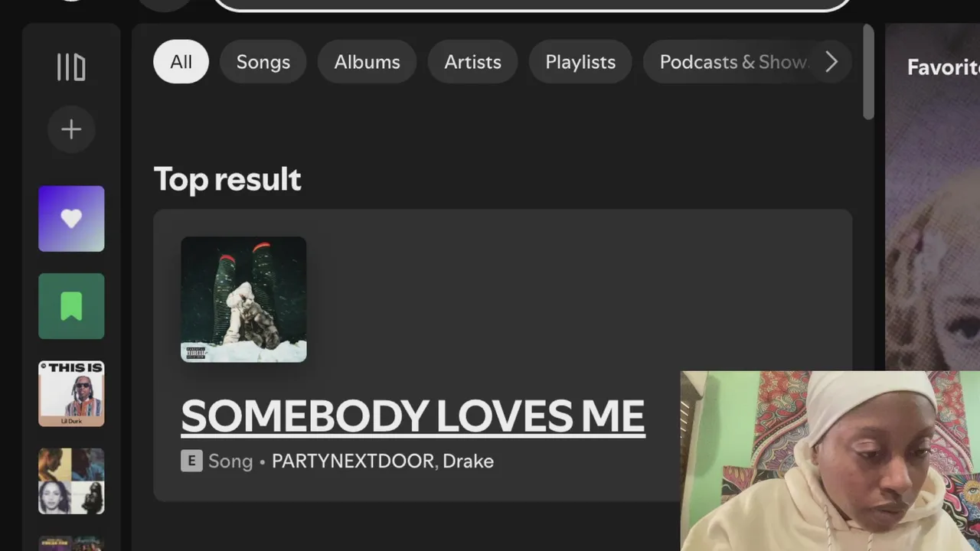The image size is (980, 551).
Task: Filter results by Albums
Action: (x=367, y=62)
